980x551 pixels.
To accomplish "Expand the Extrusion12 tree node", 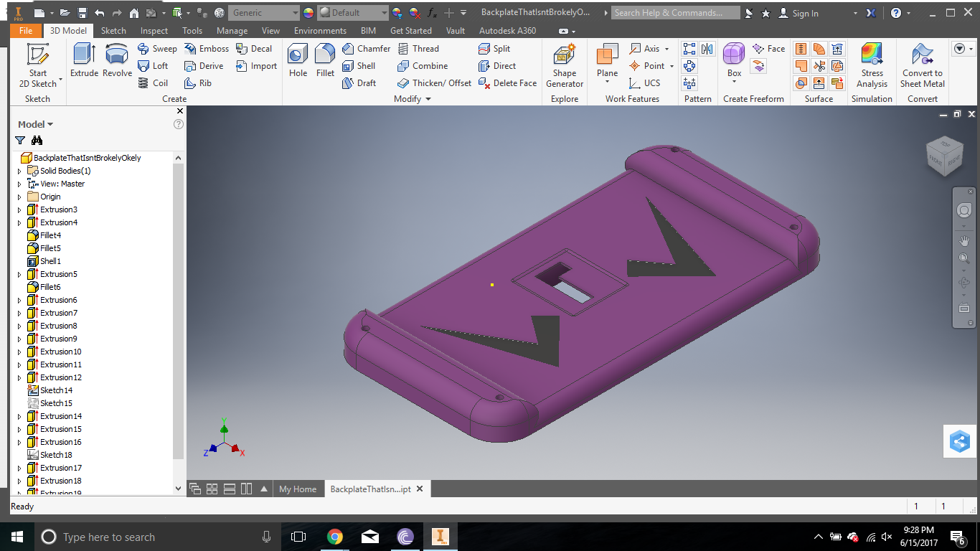I will coord(19,377).
